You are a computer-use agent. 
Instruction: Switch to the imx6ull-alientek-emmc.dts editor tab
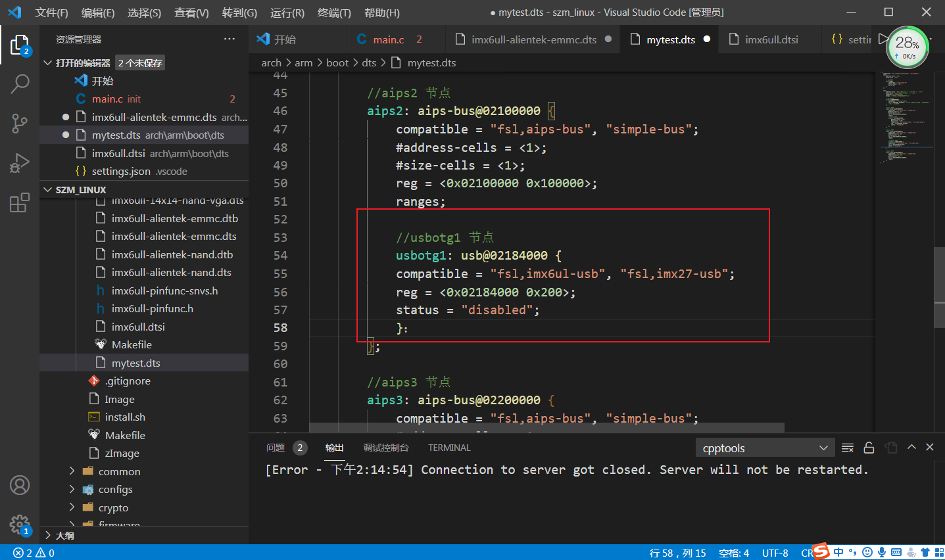(x=533, y=39)
